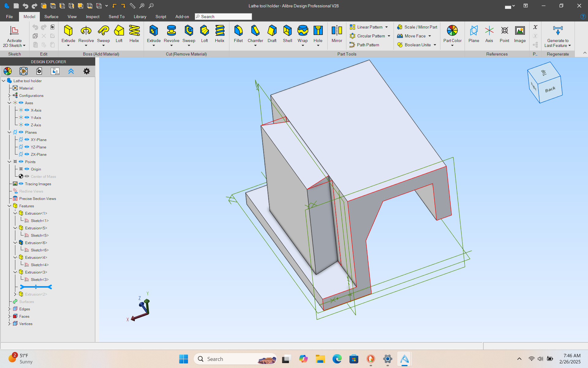Screen dimensions: 588x368
Task: Click Scale / Mirror Part
Action: point(417,27)
